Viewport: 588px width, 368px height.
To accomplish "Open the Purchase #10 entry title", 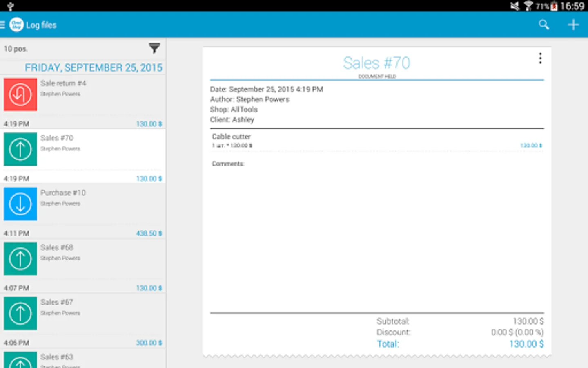I will (63, 193).
